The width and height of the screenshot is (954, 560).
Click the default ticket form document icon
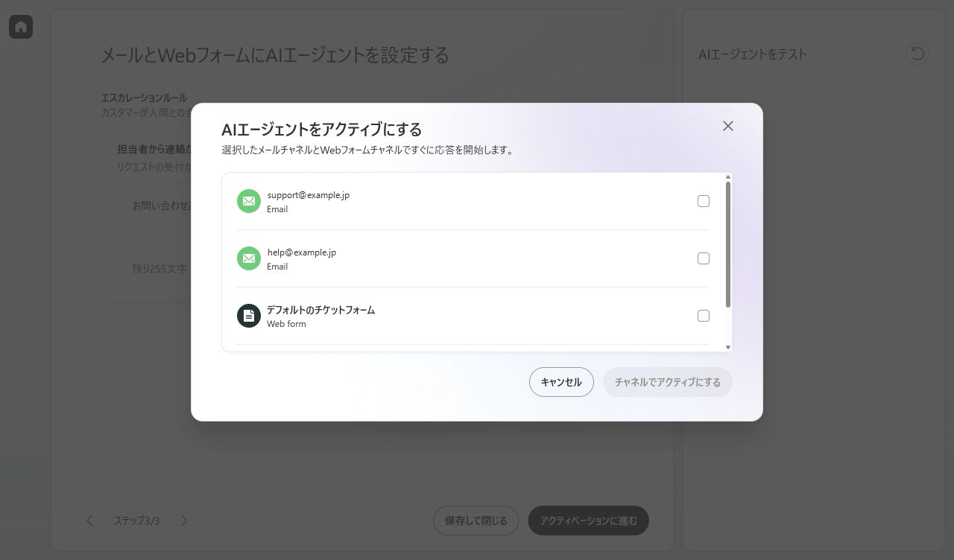249,316
